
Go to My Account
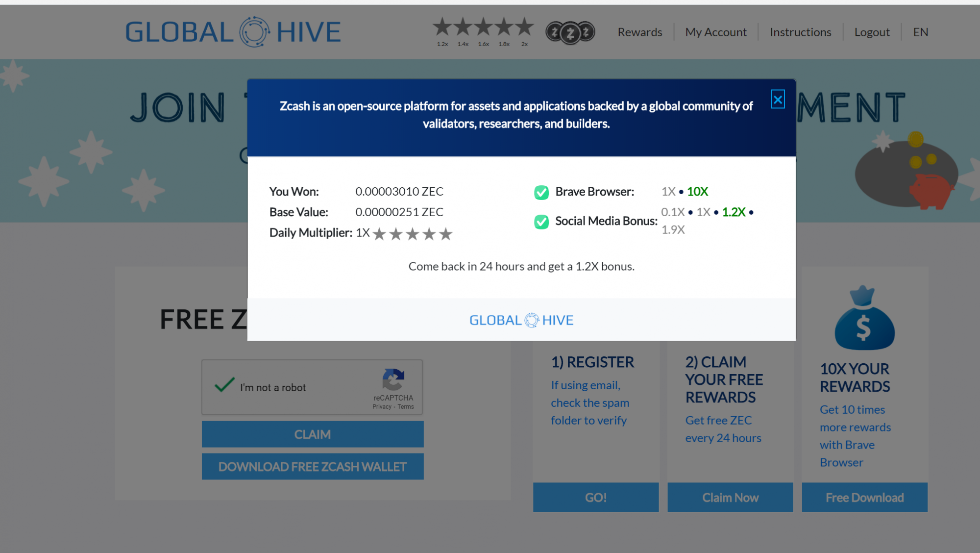[x=716, y=32]
